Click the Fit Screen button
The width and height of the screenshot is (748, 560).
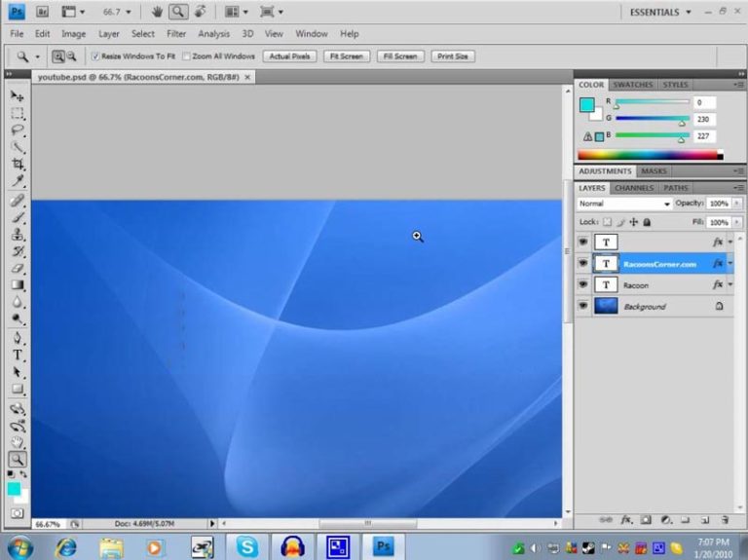(347, 56)
